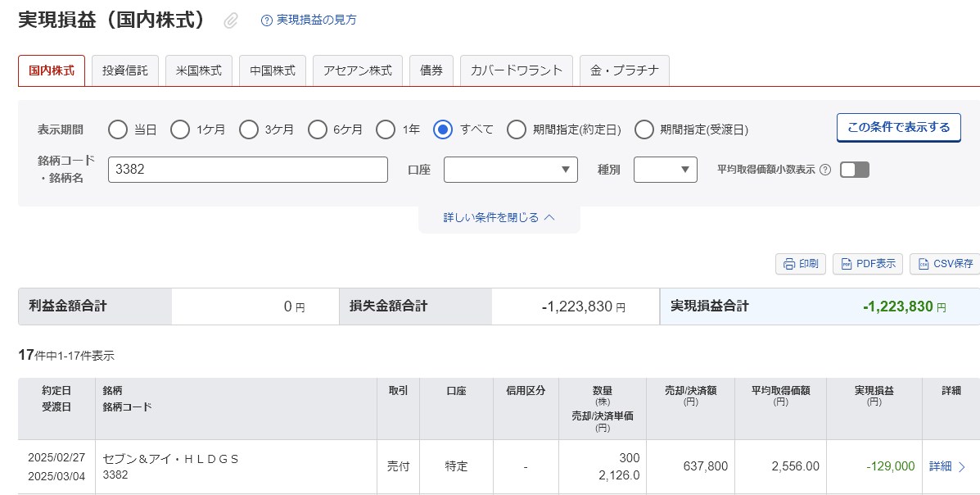The height and width of the screenshot is (495, 980).
Task: Choose 期間指定(約定日) radio option
Action: point(517,129)
